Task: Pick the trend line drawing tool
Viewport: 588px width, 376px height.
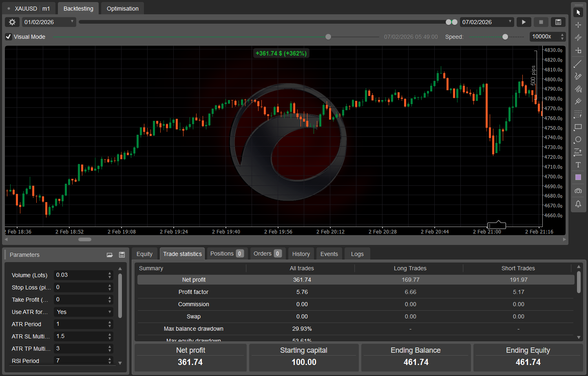Action: coord(578,64)
